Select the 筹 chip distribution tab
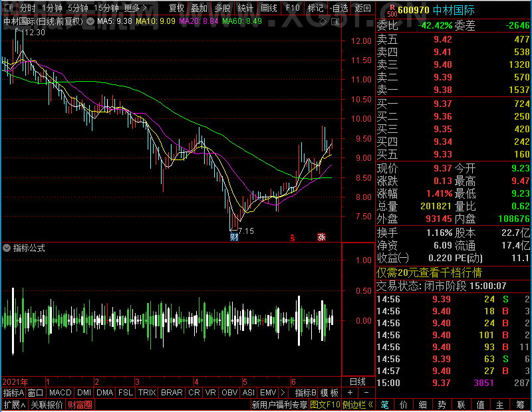This screenshot has width=532, height=412. [520, 405]
